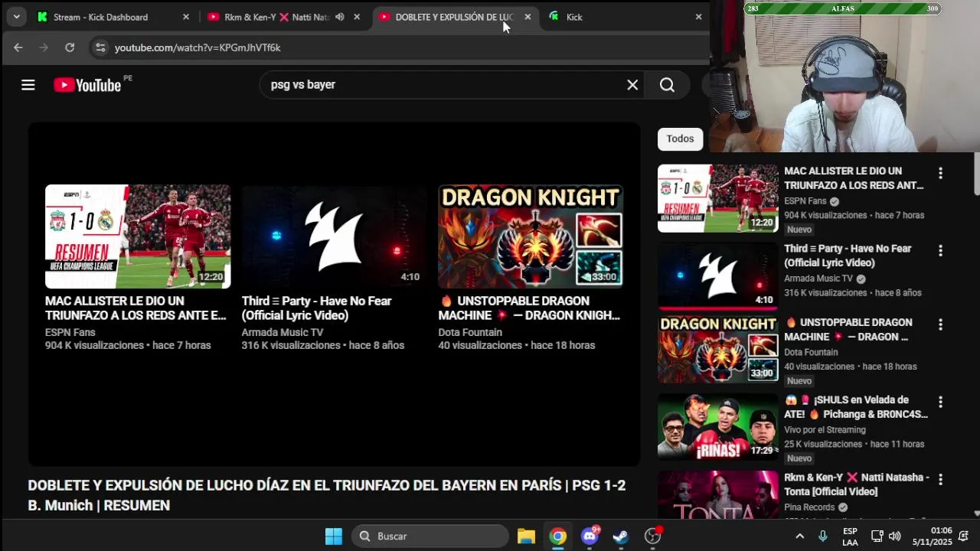
Task: Click the microphone tray icon
Action: click(x=823, y=536)
